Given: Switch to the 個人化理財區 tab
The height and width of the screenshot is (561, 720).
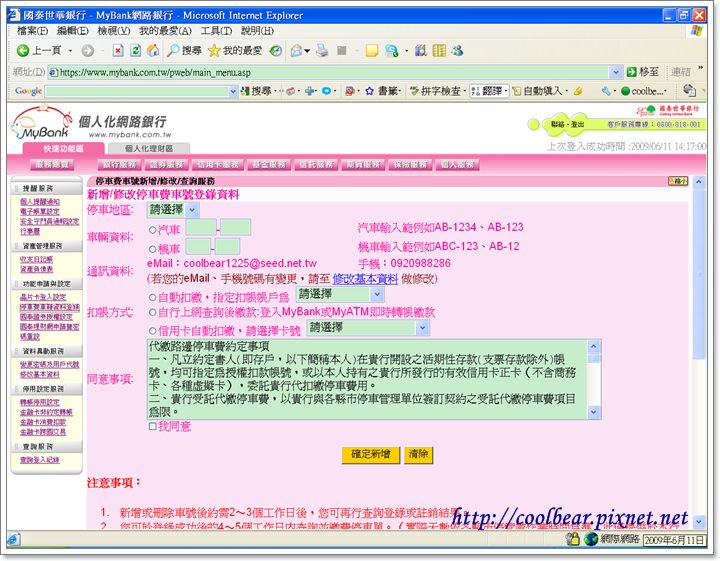Looking at the screenshot, I should 149,148.
